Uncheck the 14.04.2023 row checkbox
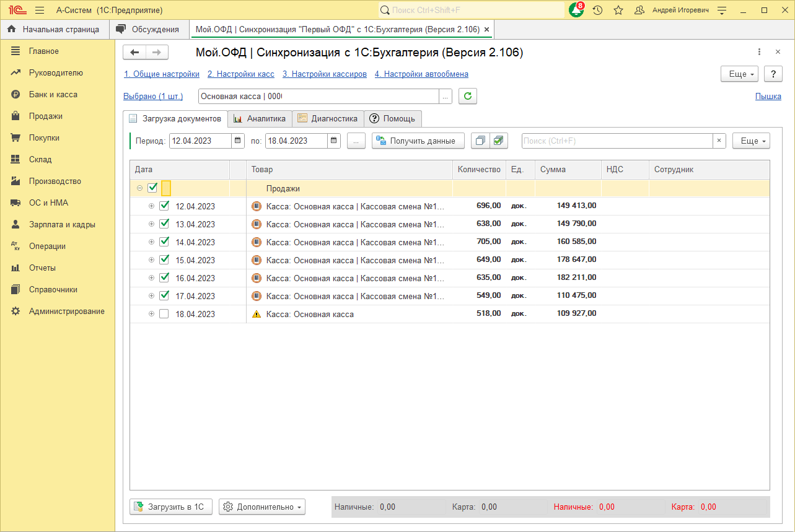The image size is (795, 532). [x=164, y=242]
